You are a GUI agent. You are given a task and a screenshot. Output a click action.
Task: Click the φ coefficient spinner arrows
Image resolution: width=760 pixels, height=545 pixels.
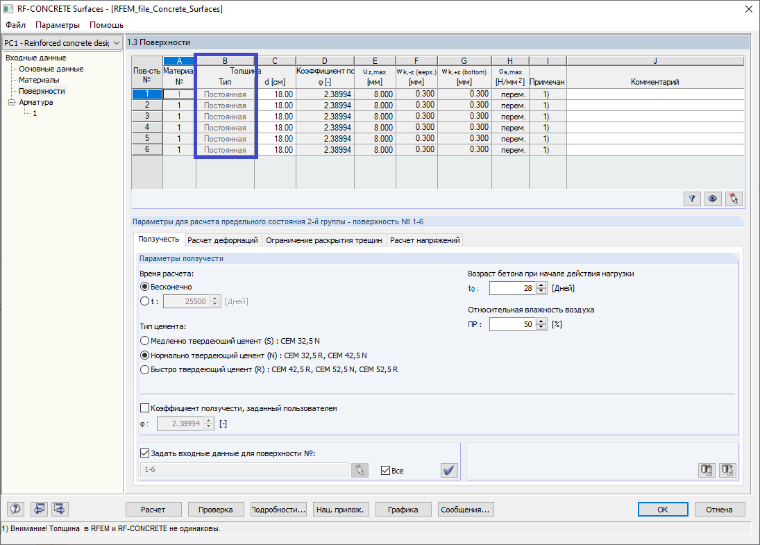[x=209, y=423]
